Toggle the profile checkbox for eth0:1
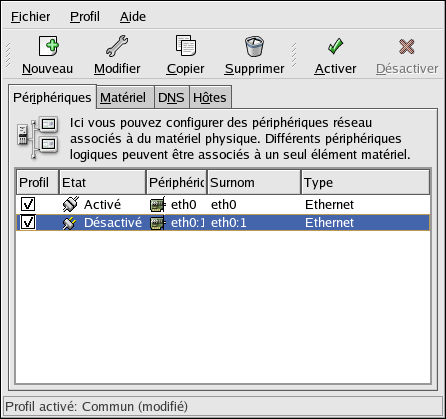The width and height of the screenshot is (446, 419). click(28, 222)
